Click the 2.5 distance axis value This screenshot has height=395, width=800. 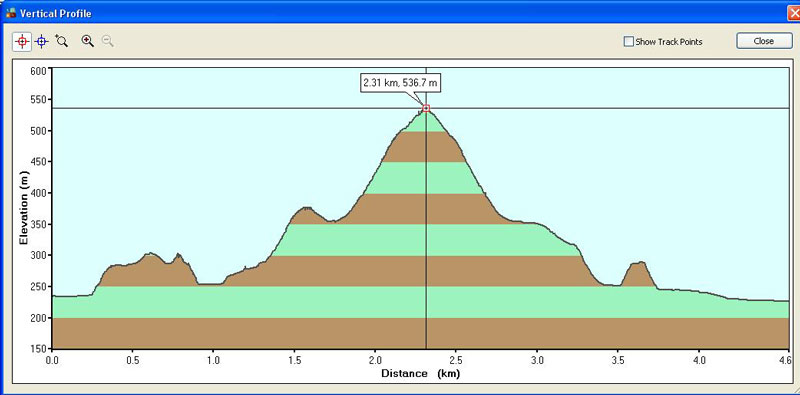(456, 360)
